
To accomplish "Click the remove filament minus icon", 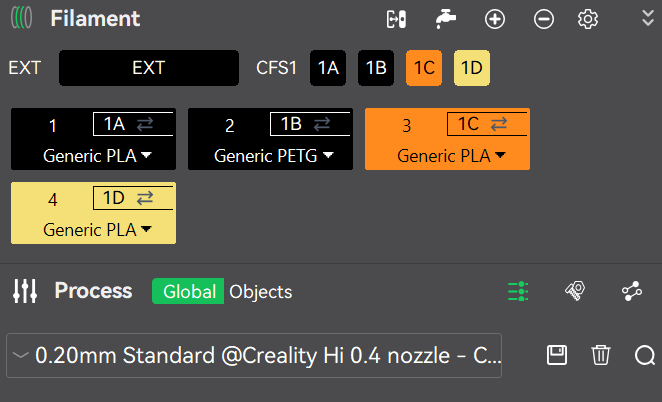I will pos(543,19).
